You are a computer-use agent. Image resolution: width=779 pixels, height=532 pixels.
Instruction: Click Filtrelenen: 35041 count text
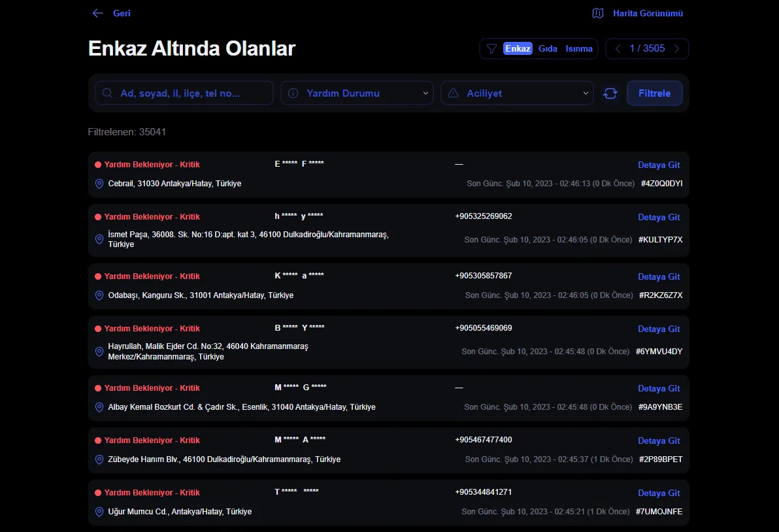point(127,132)
